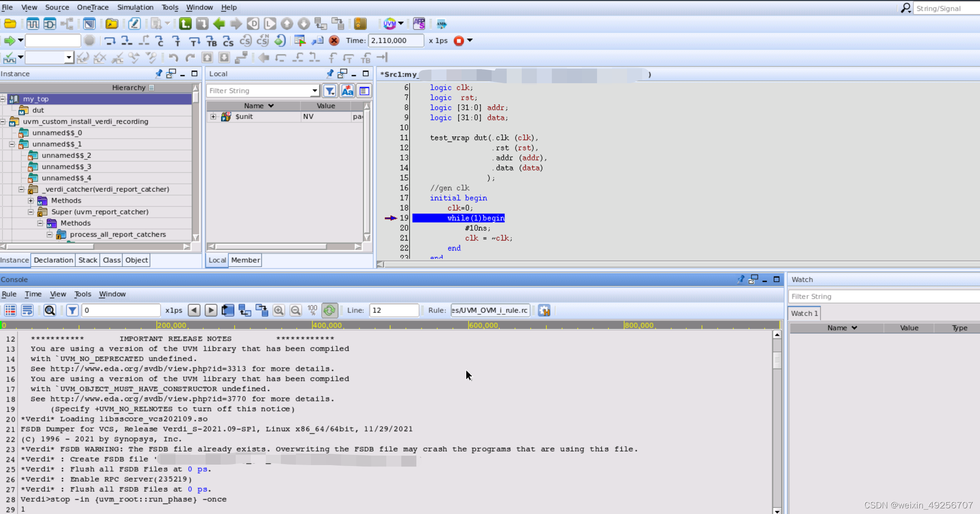This screenshot has width=980, height=514.
Task: Select the dut instance in hierarchy
Action: pyautogui.click(x=38, y=110)
